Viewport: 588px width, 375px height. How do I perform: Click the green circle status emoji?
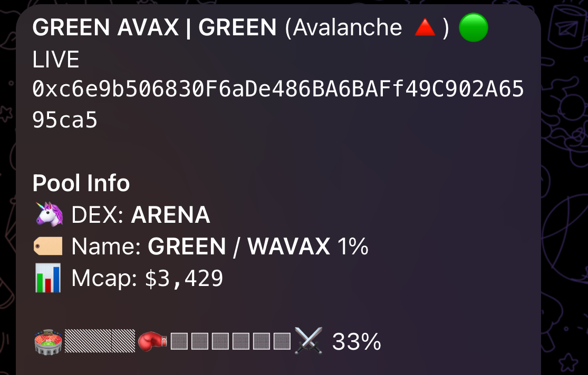474,28
